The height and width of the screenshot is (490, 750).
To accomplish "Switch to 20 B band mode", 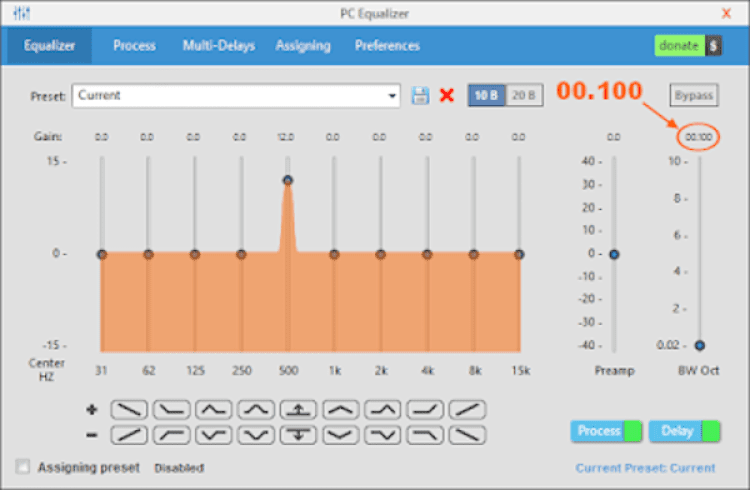I will coord(524,95).
